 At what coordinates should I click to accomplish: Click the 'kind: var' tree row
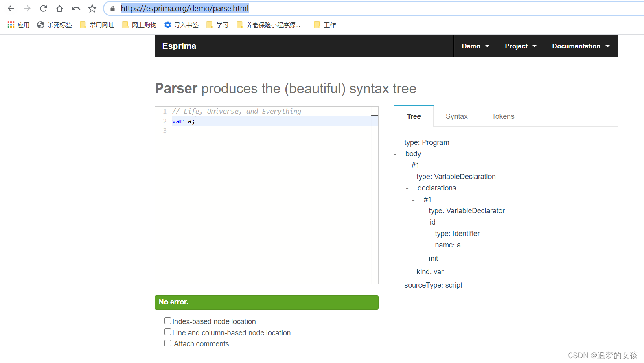(x=430, y=272)
